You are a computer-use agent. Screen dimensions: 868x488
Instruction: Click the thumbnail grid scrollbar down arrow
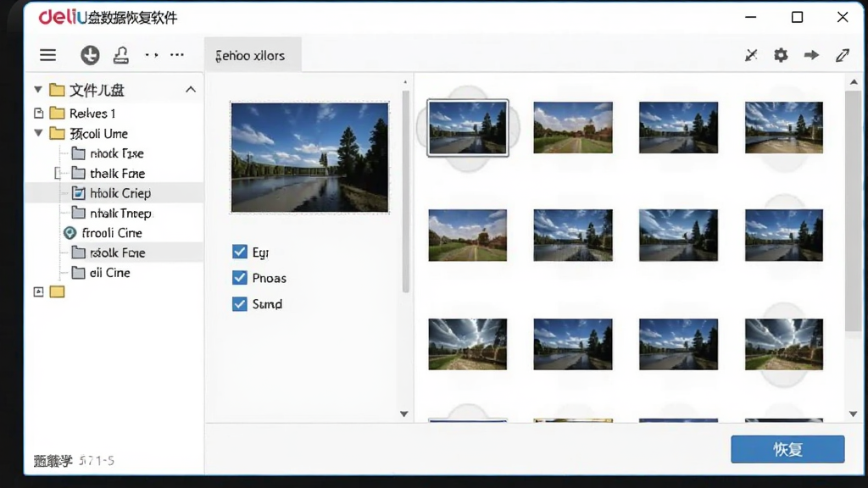tap(854, 413)
